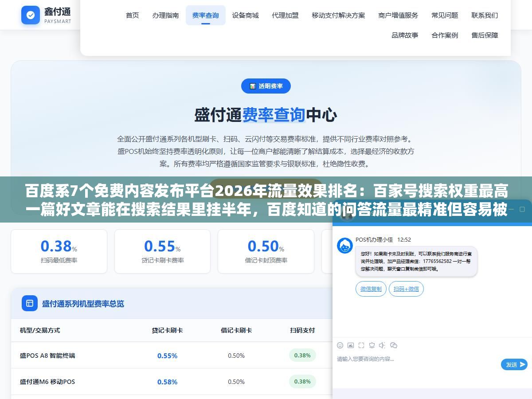Screen dimensions: 532x399
Task: Click the image upload icon in chat
Action: click(351, 345)
